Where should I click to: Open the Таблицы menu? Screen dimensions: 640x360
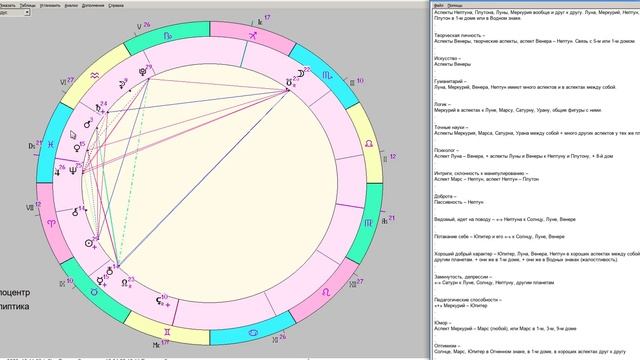(28, 6)
